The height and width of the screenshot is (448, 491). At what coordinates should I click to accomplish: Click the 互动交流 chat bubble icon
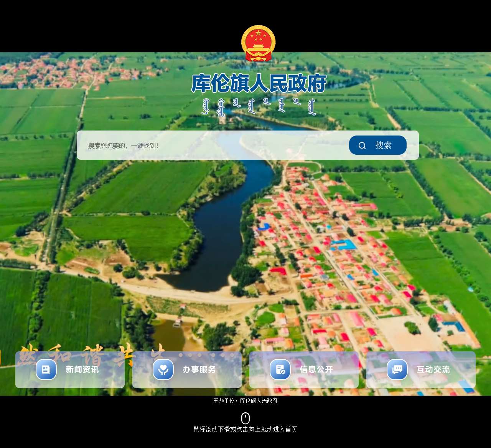point(397,369)
